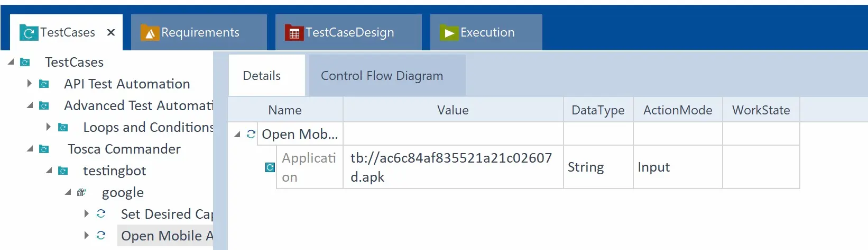Click the TestCaseDesign grid icon
The height and width of the screenshot is (250, 868).
tap(294, 33)
